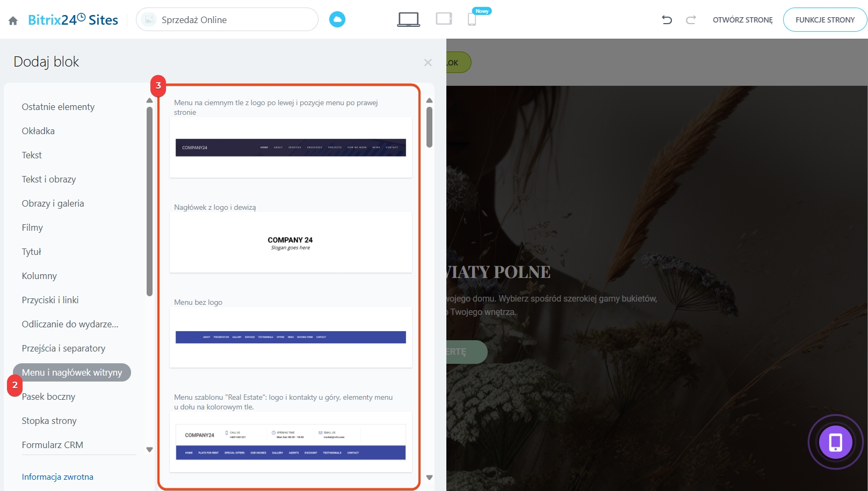Choose dark menu with logo left block

291,147
